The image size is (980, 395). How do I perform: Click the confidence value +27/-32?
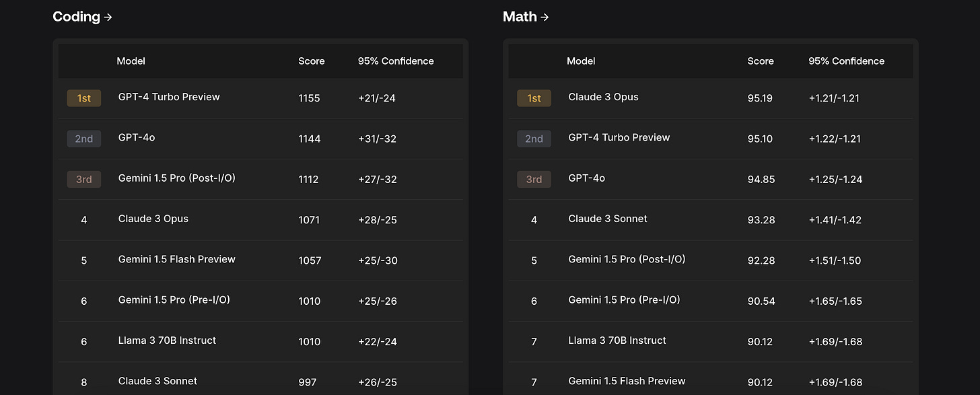(x=378, y=180)
